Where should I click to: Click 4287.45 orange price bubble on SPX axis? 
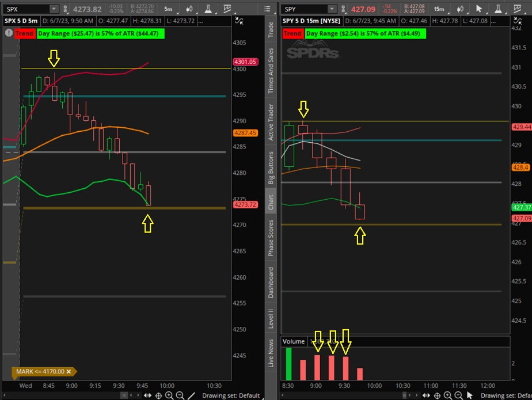(x=245, y=133)
